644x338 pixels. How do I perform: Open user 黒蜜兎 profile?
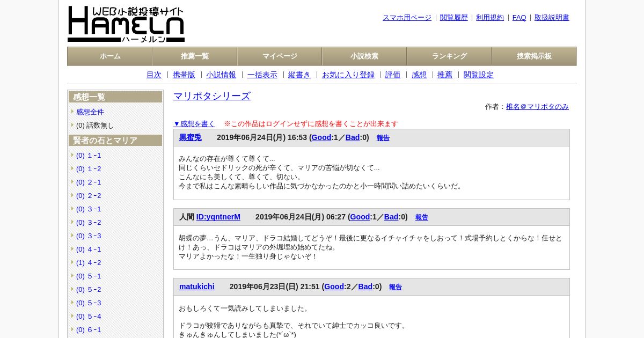click(191, 138)
